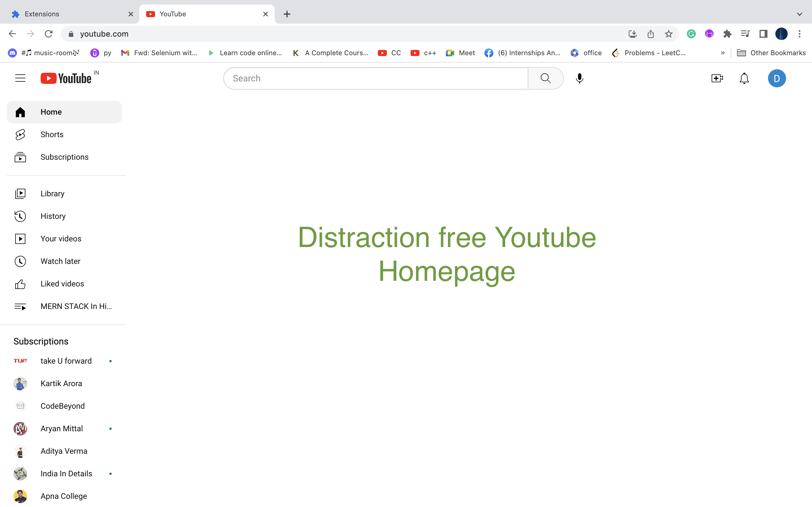
Task: Select the Shorts sidebar icon
Action: [x=20, y=134]
